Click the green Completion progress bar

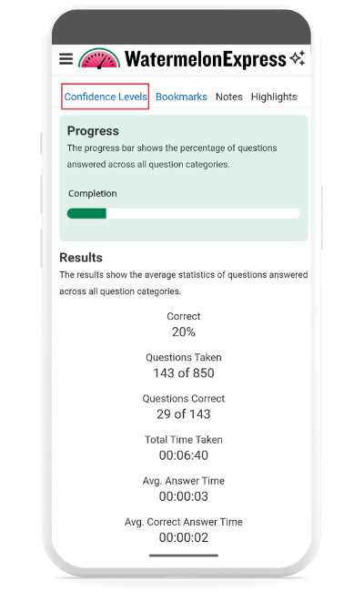click(x=86, y=213)
